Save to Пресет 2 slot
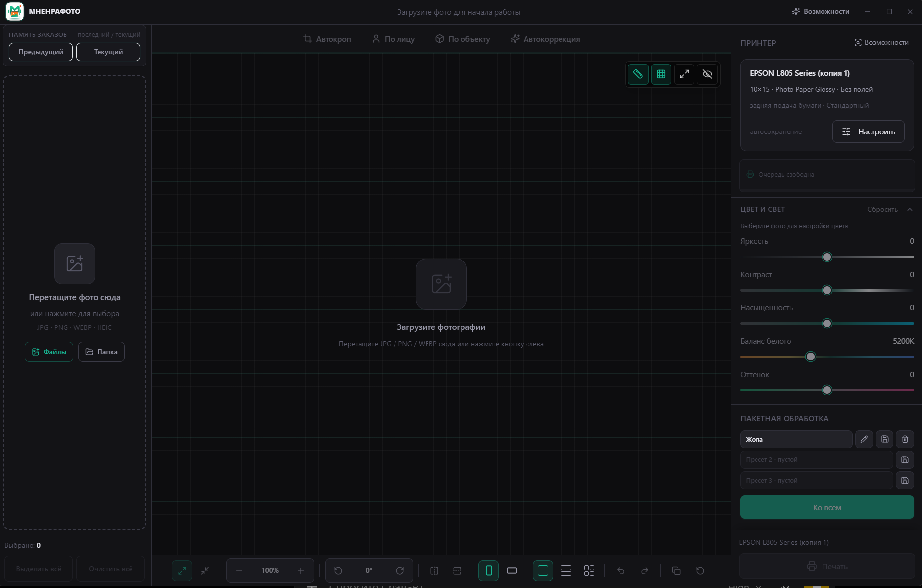The height and width of the screenshot is (588, 922). 905,459
